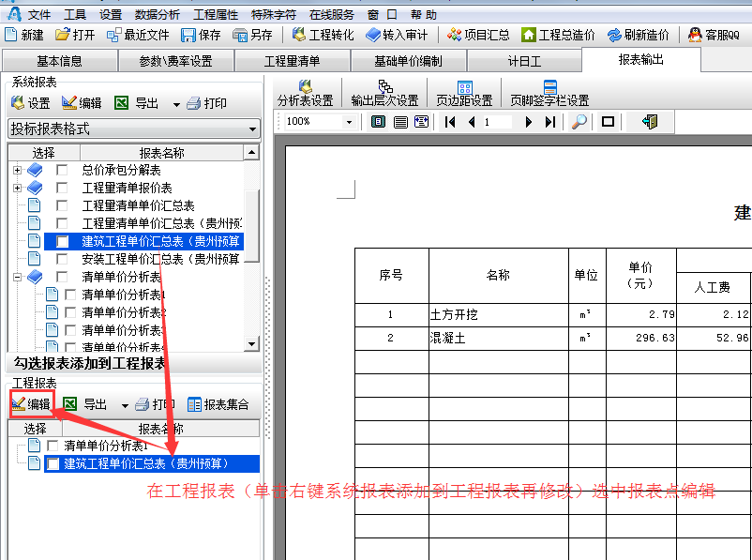Collapse the 清单单价分析表 tree node

(x=18, y=278)
